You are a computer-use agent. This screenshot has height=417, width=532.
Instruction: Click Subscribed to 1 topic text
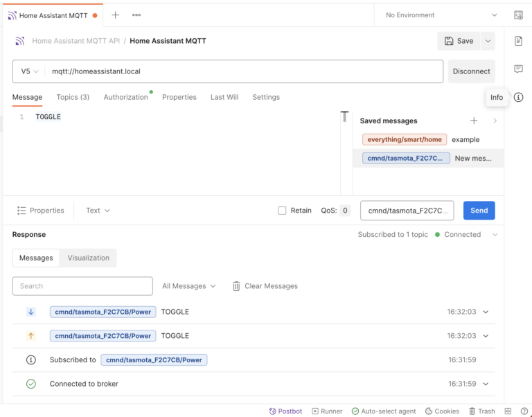coord(393,234)
